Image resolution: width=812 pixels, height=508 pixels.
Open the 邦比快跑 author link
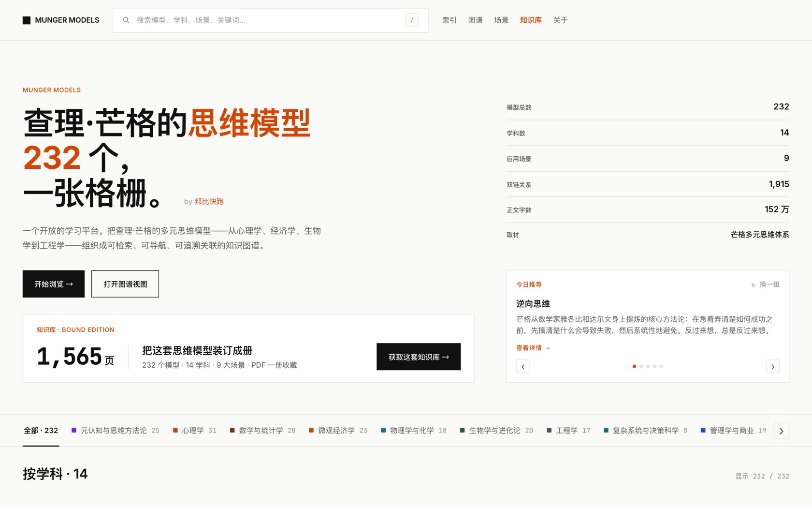click(x=209, y=201)
